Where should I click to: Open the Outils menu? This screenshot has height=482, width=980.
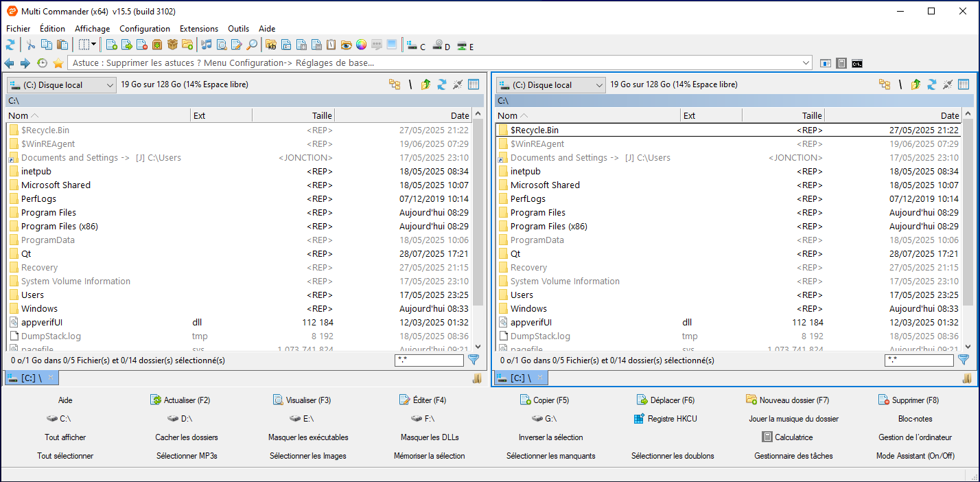[238, 29]
